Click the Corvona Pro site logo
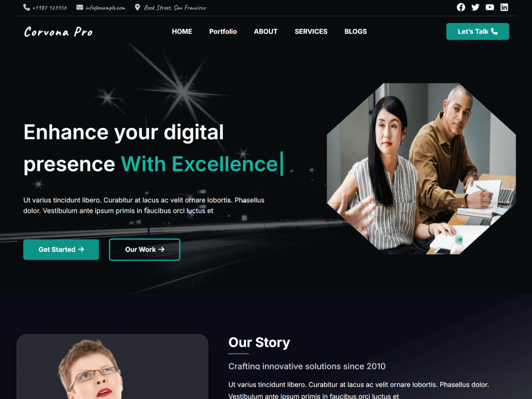 point(59,32)
